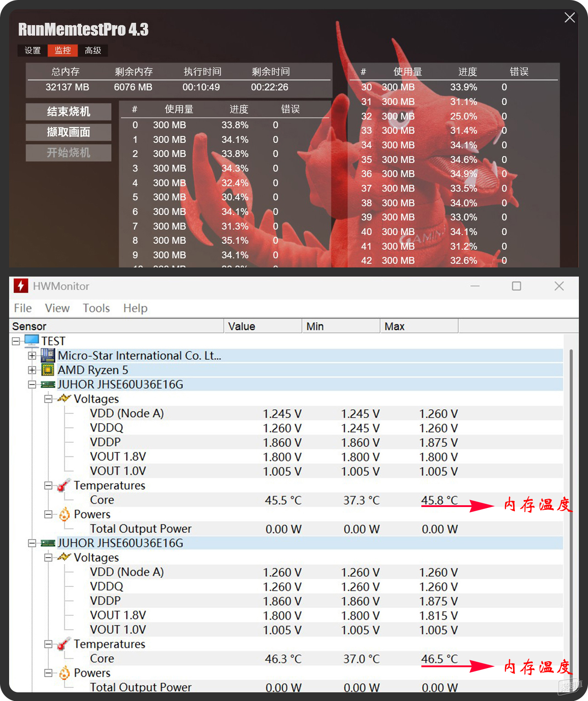Expand the AMD Ryzen 5 node
This screenshot has height=701, width=588.
tap(32, 370)
